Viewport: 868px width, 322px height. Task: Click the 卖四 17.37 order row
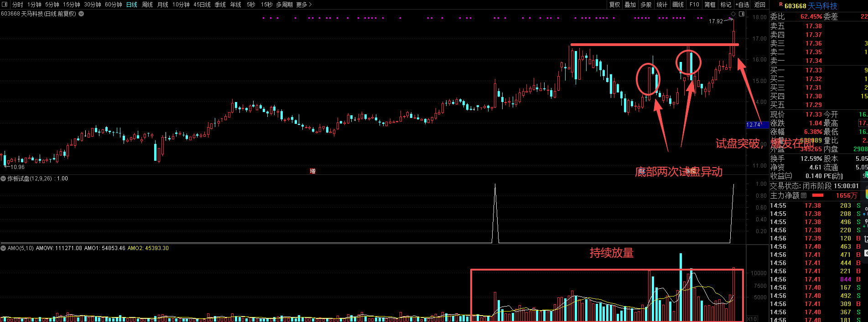pyautogui.click(x=819, y=35)
